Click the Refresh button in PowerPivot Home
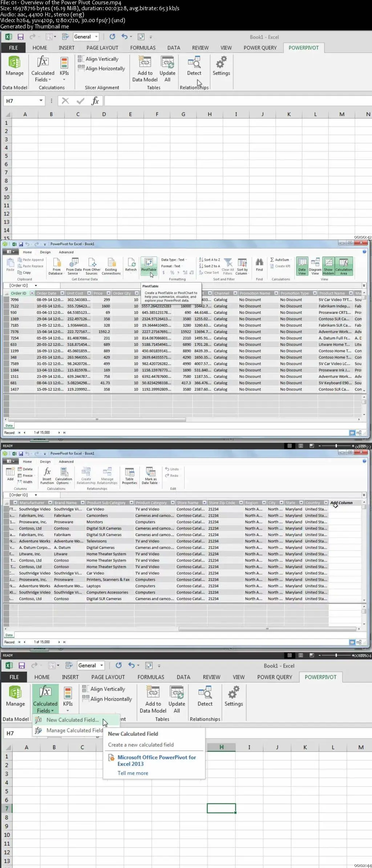Viewport: 372px width, 868px height. (131, 265)
